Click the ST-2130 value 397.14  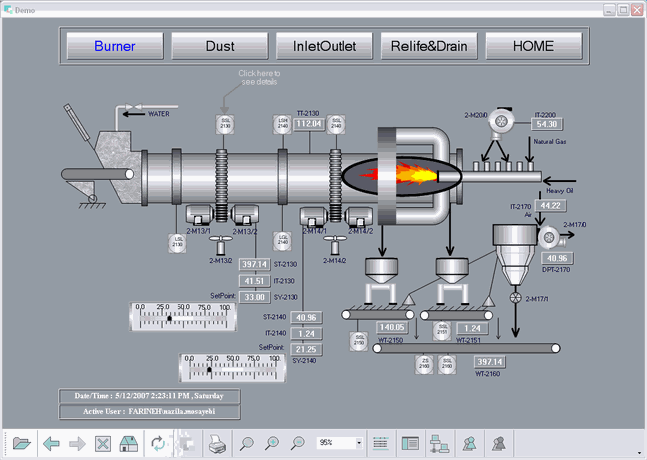click(x=255, y=264)
